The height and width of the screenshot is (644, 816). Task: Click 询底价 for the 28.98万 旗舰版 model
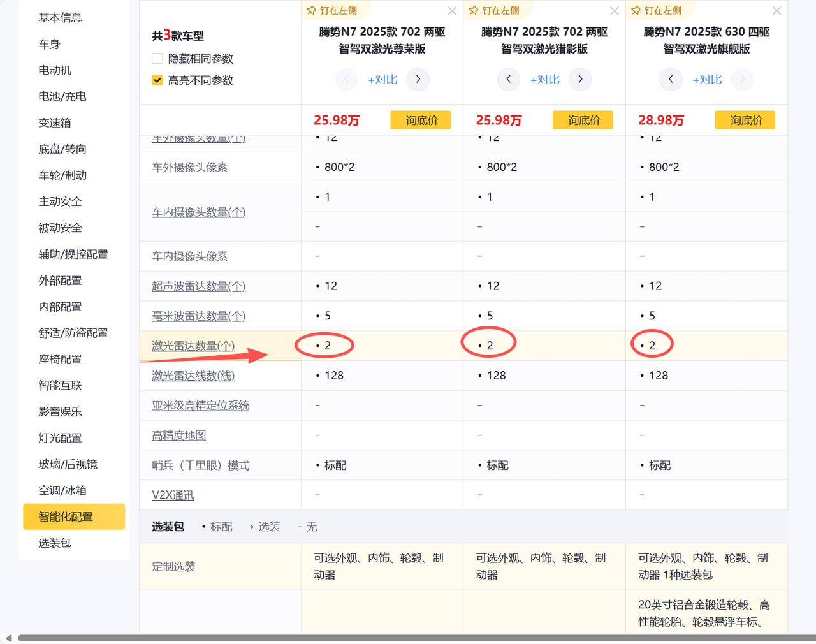coord(745,120)
